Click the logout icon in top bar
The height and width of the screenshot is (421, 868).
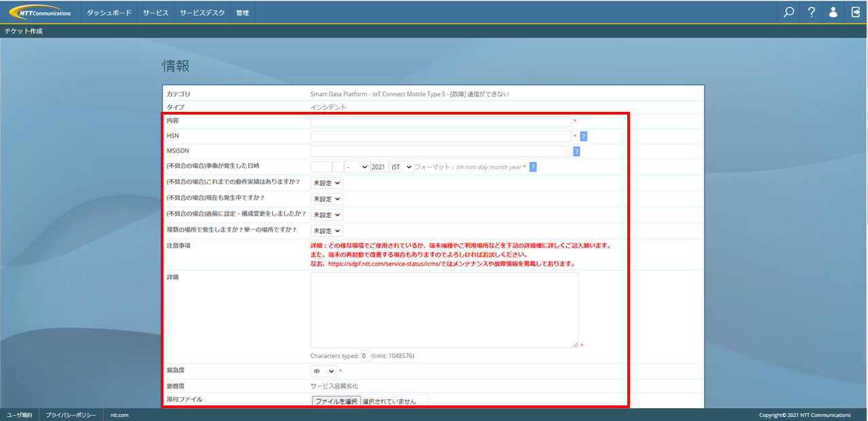point(856,12)
